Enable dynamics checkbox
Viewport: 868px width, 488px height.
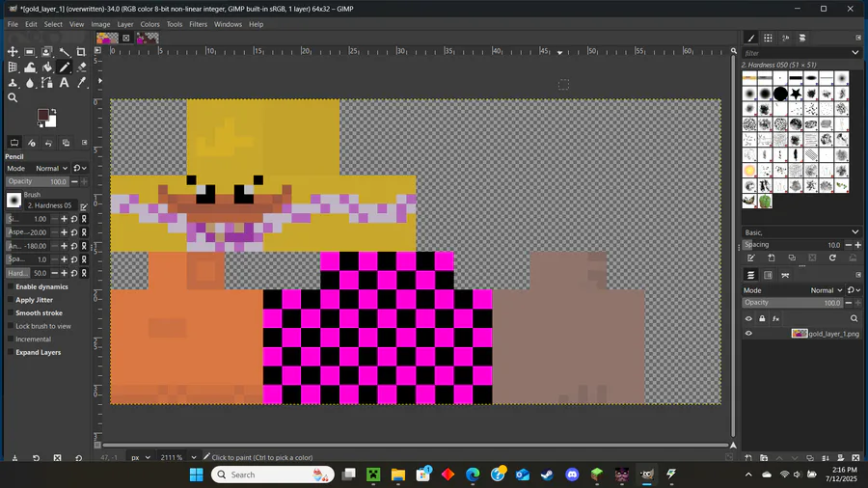coord(11,286)
